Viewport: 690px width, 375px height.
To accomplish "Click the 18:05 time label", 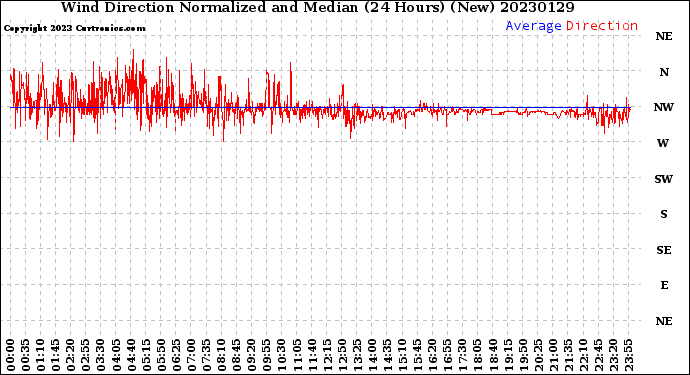I will [478, 355].
